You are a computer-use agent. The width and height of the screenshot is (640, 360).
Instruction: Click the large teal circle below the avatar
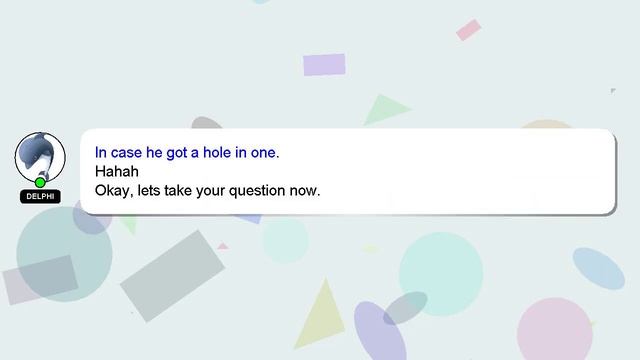64,254
